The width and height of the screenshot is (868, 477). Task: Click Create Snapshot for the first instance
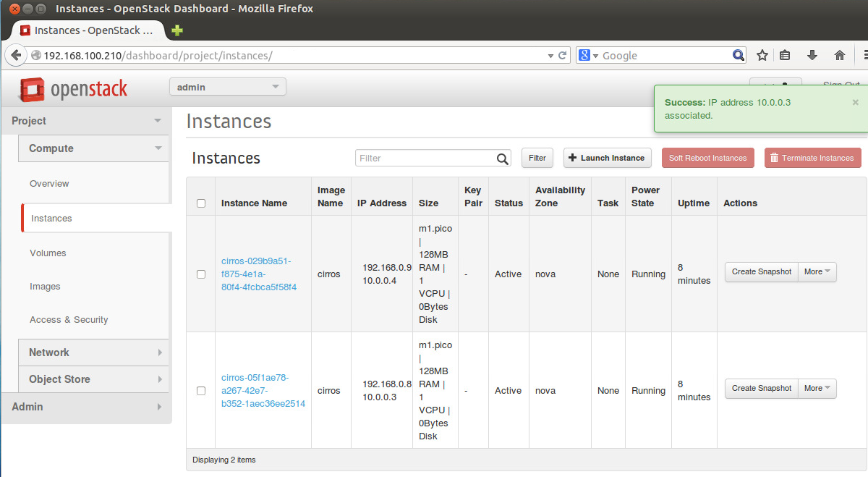point(761,271)
